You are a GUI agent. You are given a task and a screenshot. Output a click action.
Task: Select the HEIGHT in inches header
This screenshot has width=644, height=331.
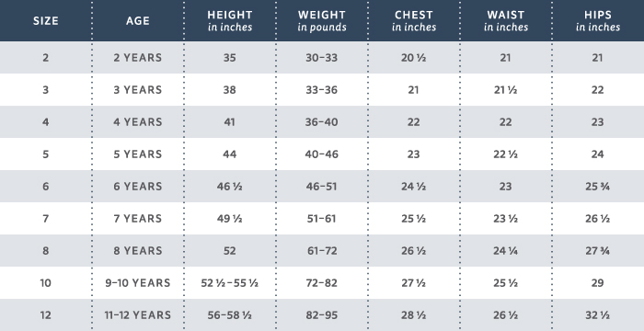[230, 21]
